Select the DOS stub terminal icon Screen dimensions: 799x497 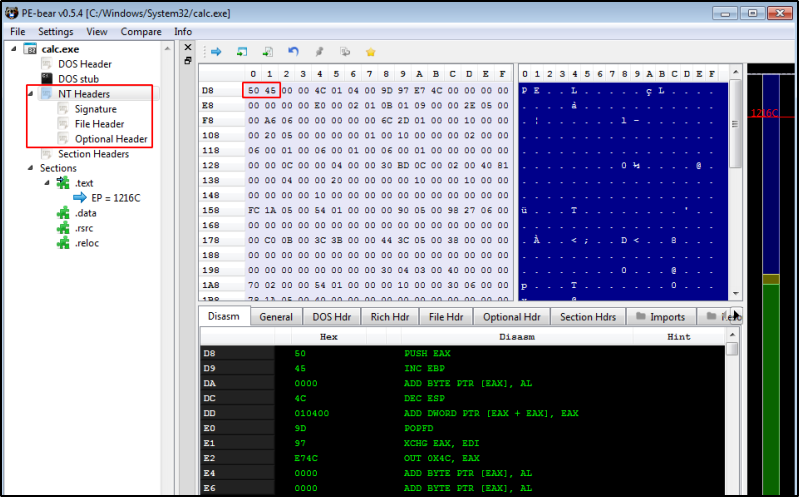(x=47, y=78)
